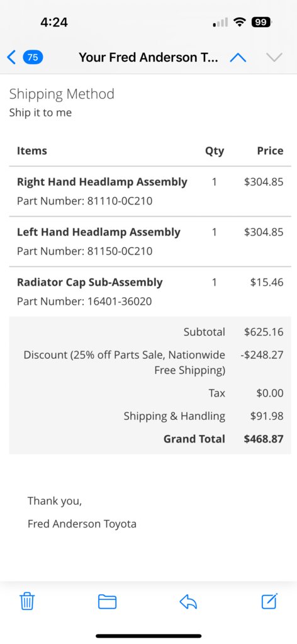Tap the reply arrow icon
The width and height of the screenshot is (297, 644).
188,602
